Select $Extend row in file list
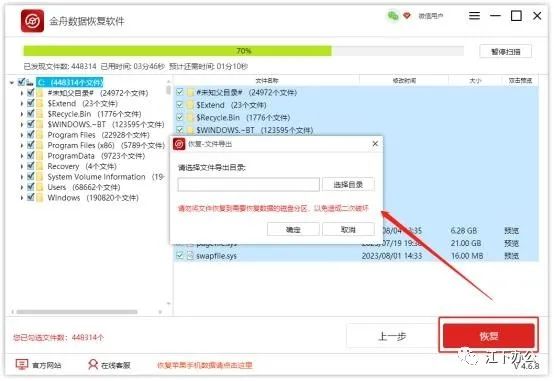The width and height of the screenshot is (554, 381). [357, 105]
